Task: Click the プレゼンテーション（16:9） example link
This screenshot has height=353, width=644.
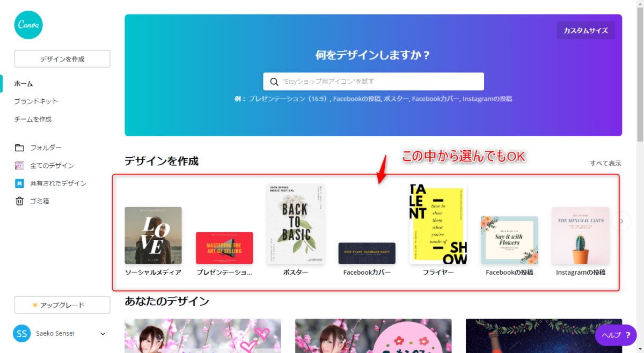Action: tap(289, 99)
